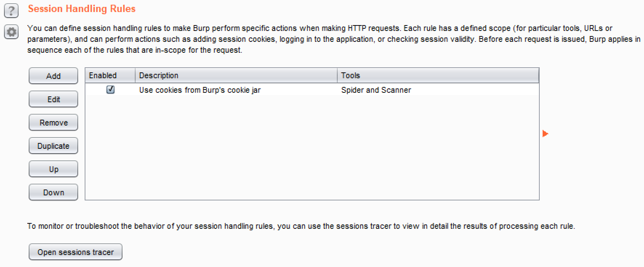Click the help question mark icon
This screenshot has height=267, width=644.
pos(11,11)
